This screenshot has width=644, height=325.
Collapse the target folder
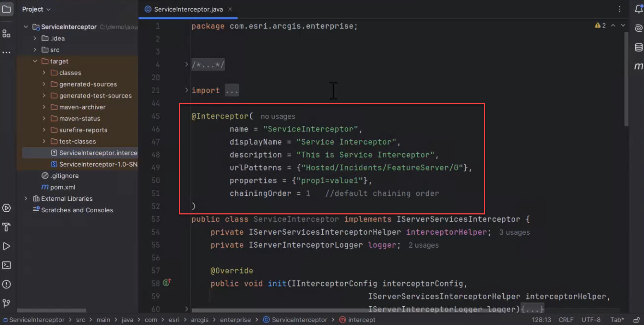[35, 61]
